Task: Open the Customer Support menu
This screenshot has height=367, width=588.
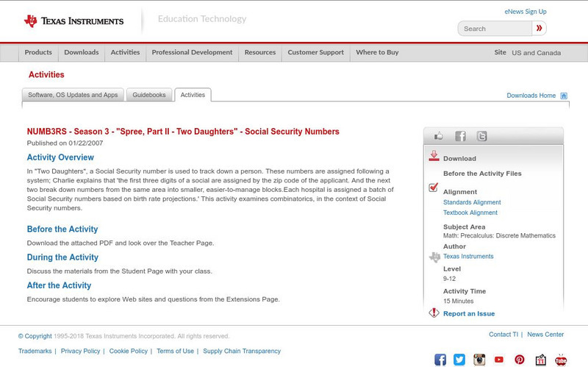Action: [x=316, y=52]
